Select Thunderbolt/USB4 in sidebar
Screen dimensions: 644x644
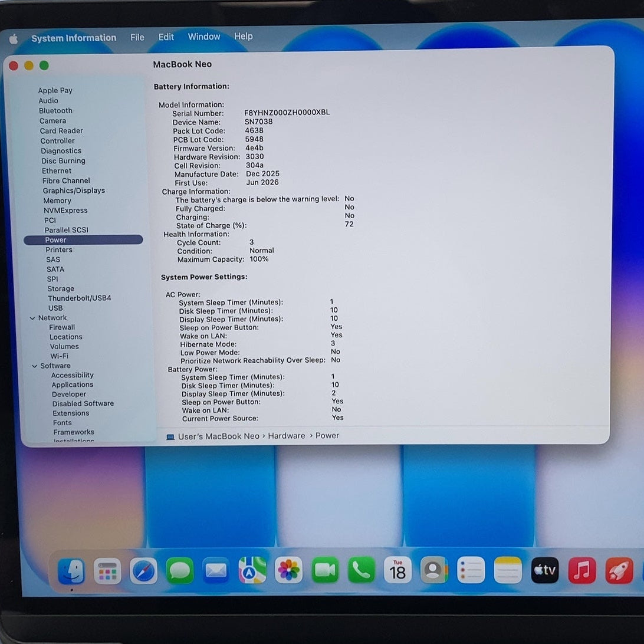click(x=79, y=298)
